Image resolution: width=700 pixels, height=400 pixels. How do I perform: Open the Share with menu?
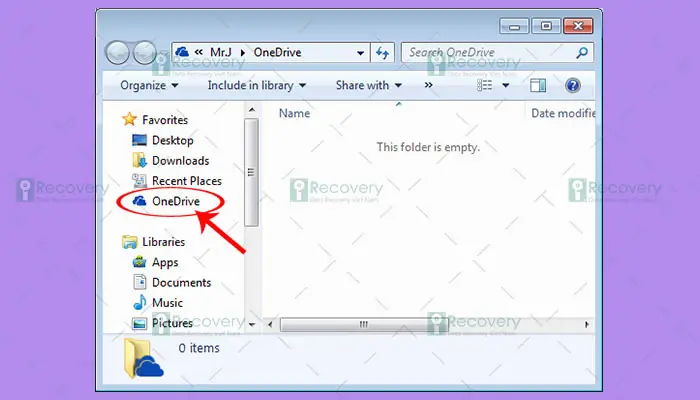[369, 85]
